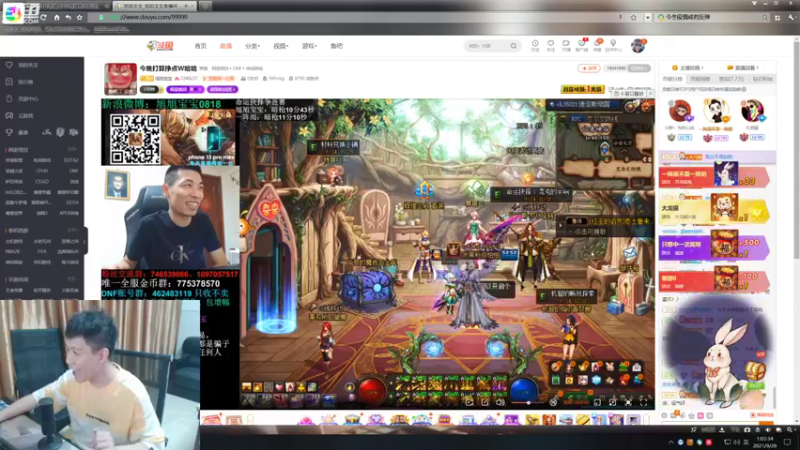Switch to the 直播回看 tab
Screen dimensions: 800x450
coord(744,67)
